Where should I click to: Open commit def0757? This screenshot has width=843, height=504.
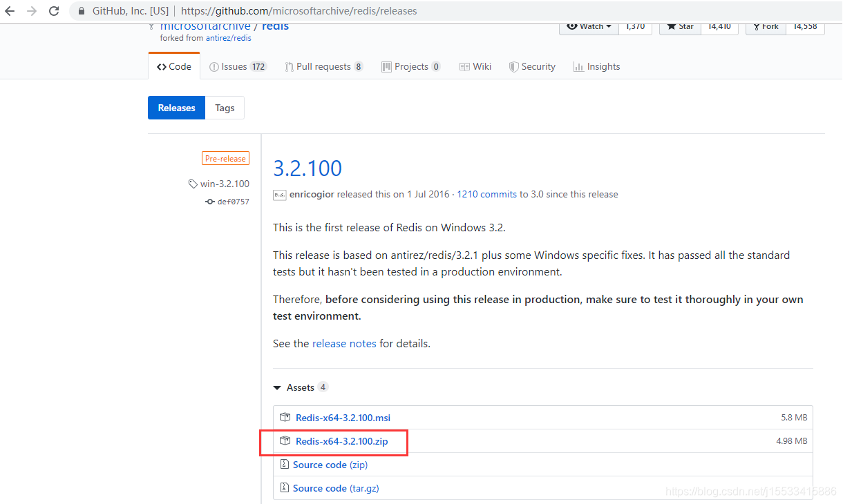point(234,202)
